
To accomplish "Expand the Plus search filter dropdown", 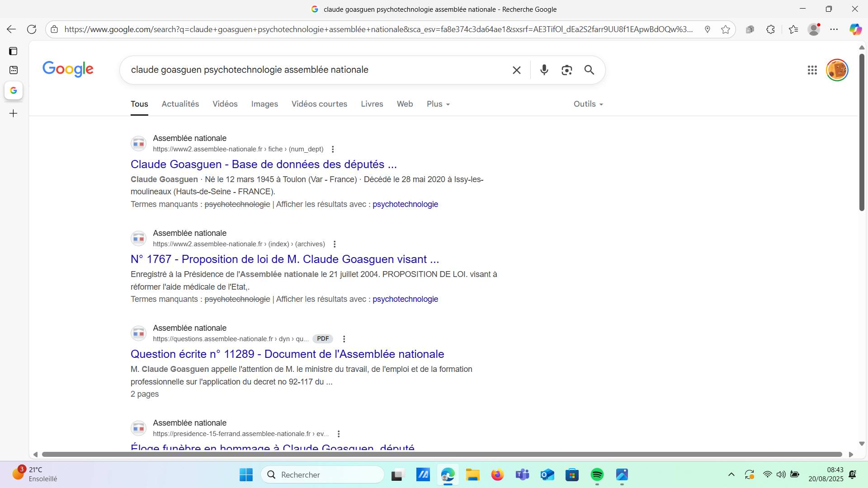I will click(x=438, y=104).
